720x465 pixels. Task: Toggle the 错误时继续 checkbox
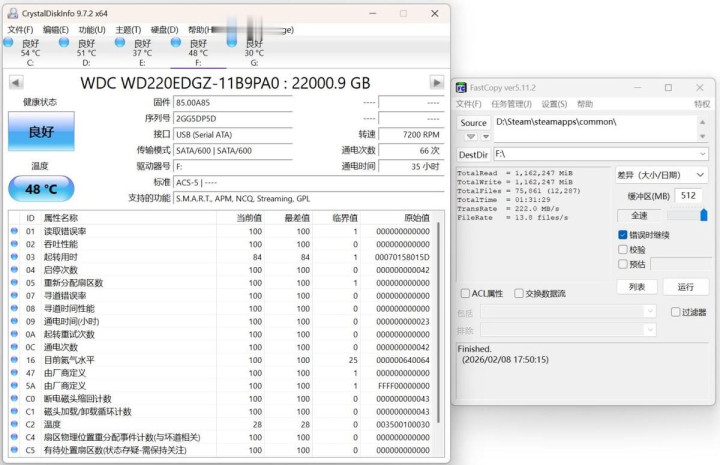pyautogui.click(x=623, y=235)
